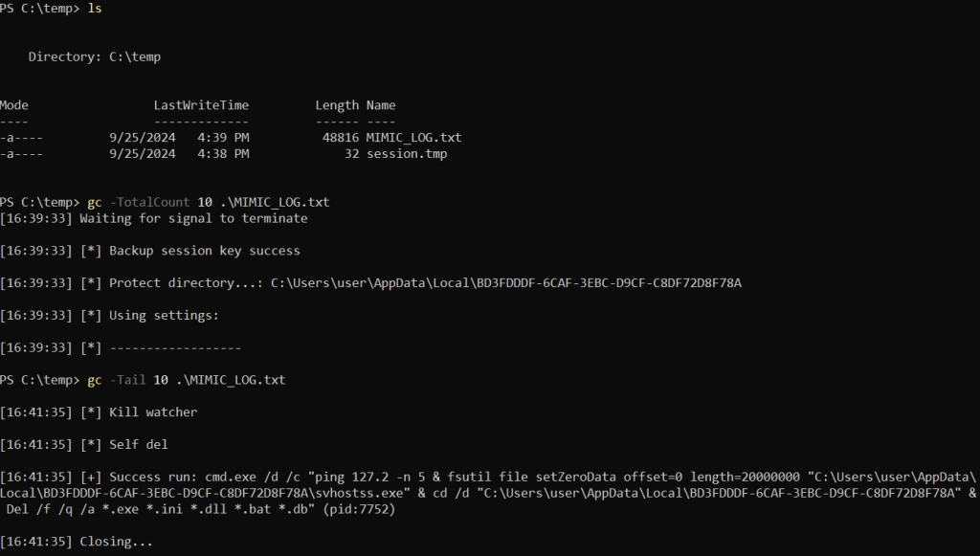Click the session.tmp file name in listing
This screenshot has height=556, width=980.
click(407, 154)
